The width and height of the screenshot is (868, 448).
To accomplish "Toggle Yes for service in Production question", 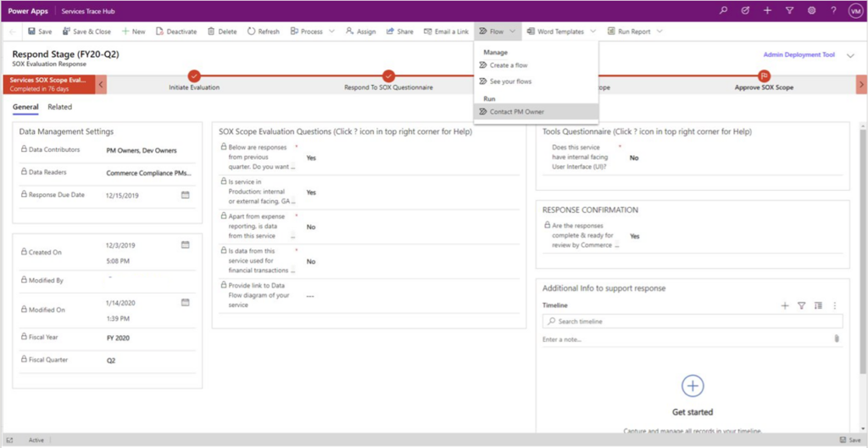I will point(311,193).
